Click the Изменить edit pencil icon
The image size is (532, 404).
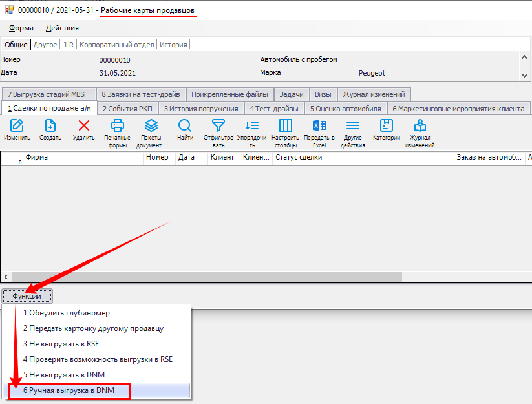click(x=16, y=126)
